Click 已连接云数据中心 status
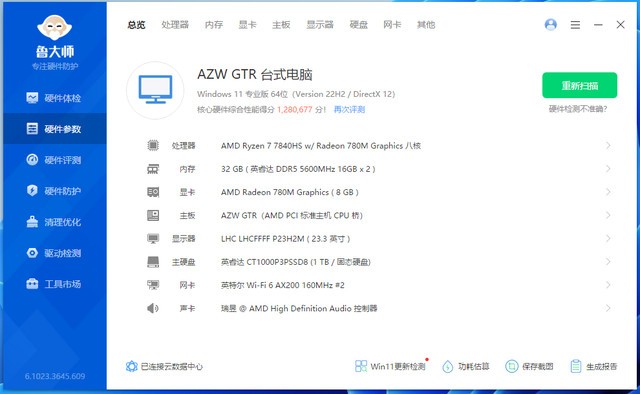Image resolution: width=640 pixels, height=394 pixels. pyautogui.click(x=164, y=366)
